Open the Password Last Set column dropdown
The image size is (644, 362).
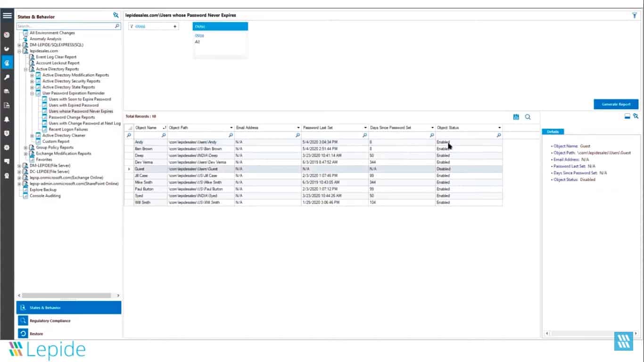365,128
